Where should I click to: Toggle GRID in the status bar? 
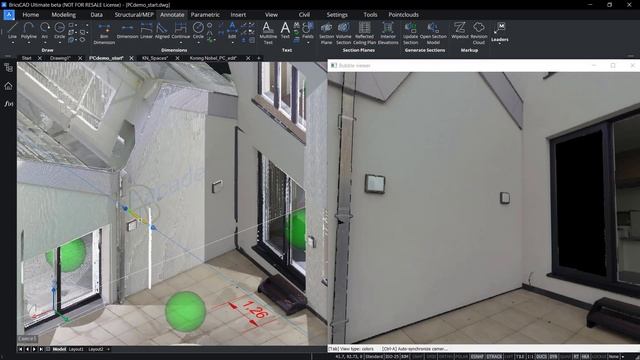[x=431, y=356]
